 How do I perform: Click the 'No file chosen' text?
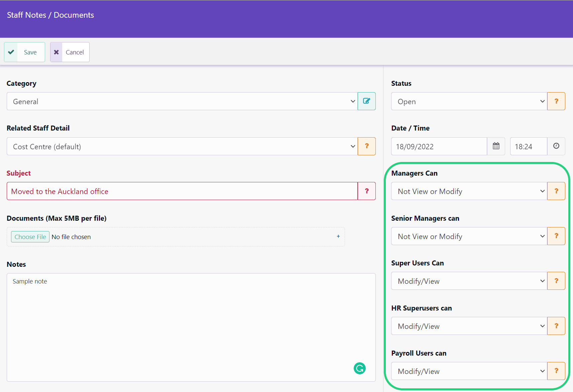point(71,237)
